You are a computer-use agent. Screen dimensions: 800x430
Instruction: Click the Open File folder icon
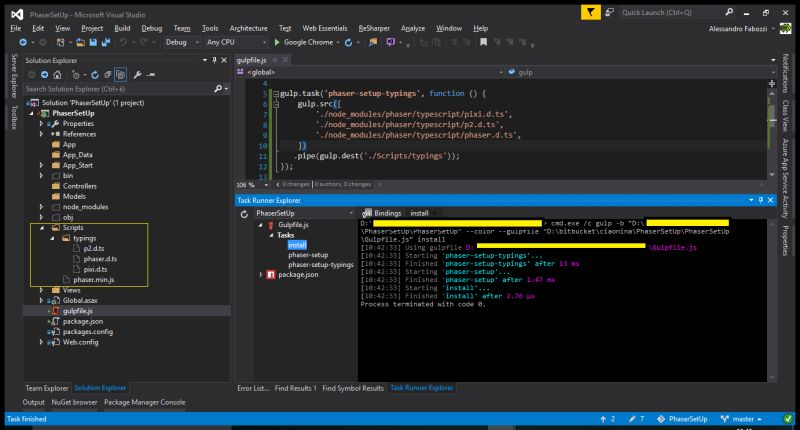coord(81,42)
